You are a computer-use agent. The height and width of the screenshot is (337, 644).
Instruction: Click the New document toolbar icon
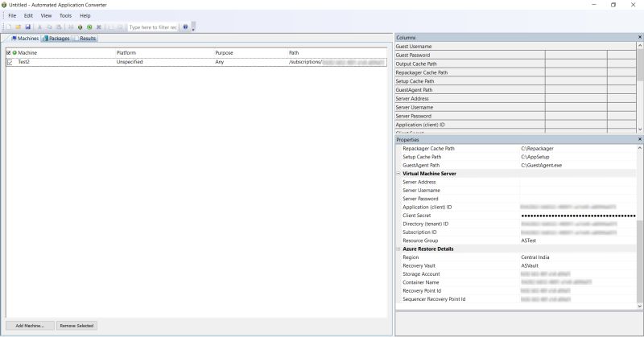tap(9, 27)
